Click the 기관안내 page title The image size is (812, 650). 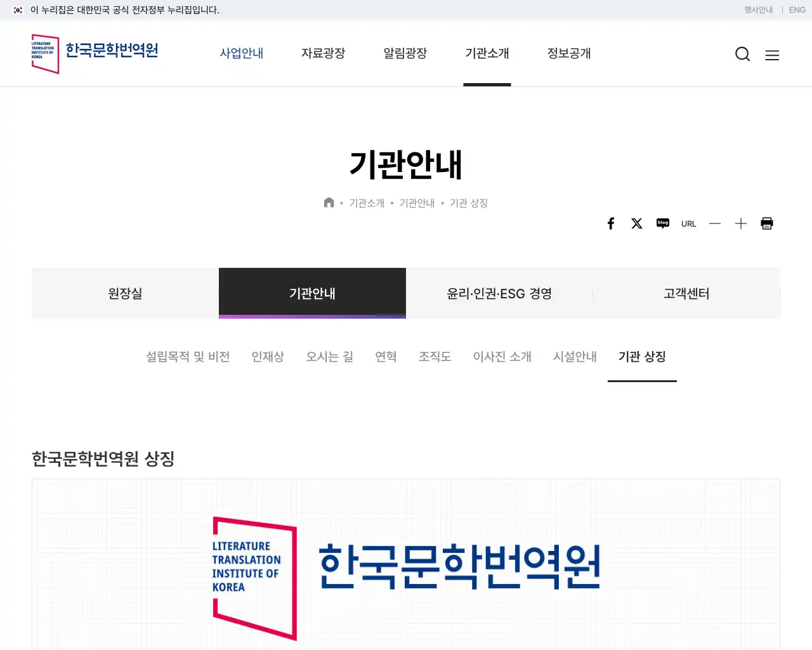tap(406, 165)
